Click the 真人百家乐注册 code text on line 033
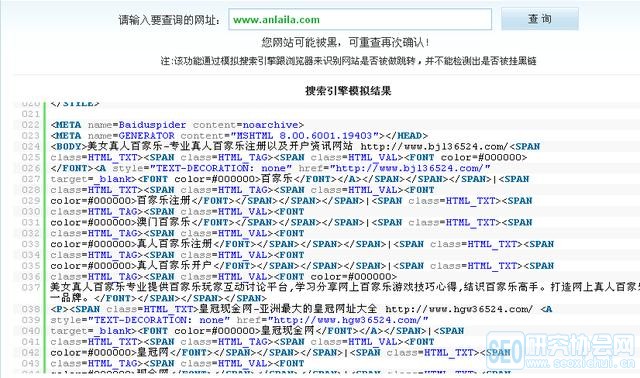This screenshot has height=378, width=640. pos(175,244)
